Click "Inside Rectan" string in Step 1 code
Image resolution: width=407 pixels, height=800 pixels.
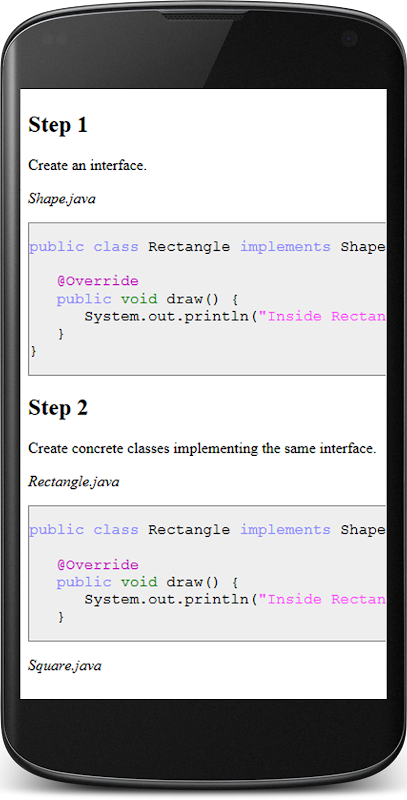322,316
